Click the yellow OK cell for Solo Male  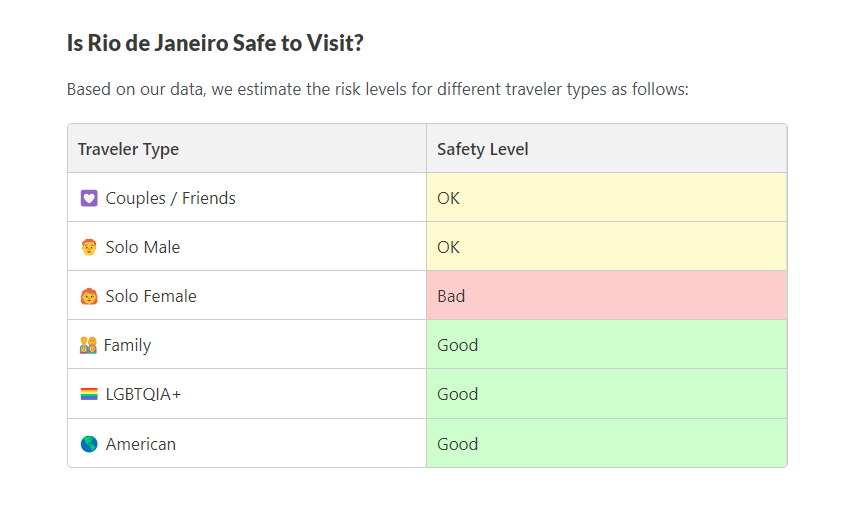pos(606,247)
